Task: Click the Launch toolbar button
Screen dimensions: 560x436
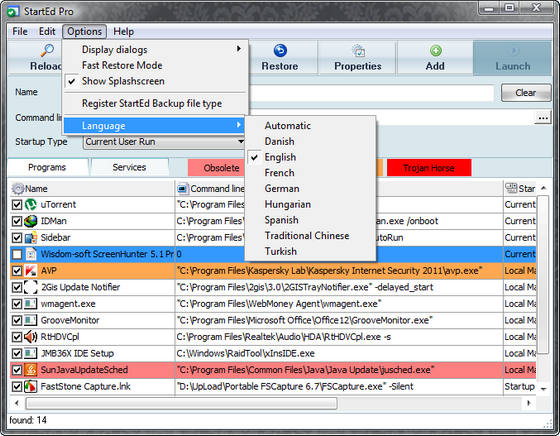Action: (x=512, y=58)
